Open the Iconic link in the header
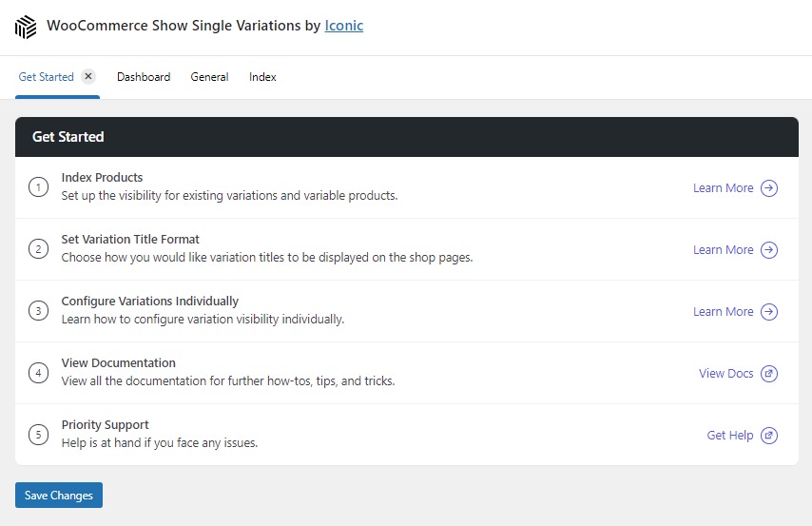This screenshot has width=812, height=526. click(x=344, y=26)
